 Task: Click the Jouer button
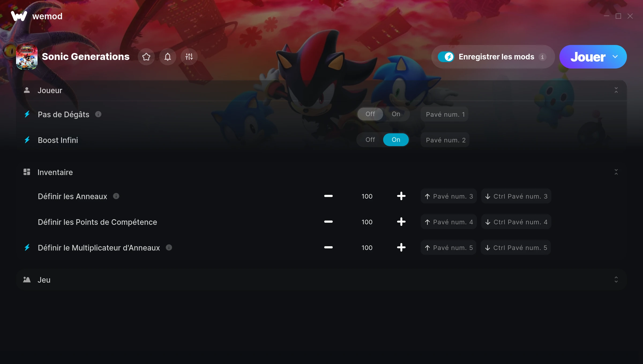[588, 57]
